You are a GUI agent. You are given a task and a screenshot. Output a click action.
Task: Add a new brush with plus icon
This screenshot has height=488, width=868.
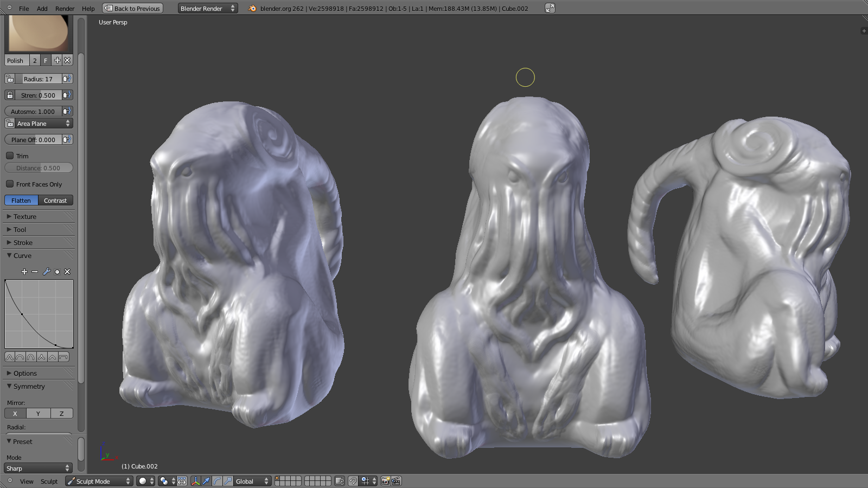pyautogui.click(x=57, y=60)
